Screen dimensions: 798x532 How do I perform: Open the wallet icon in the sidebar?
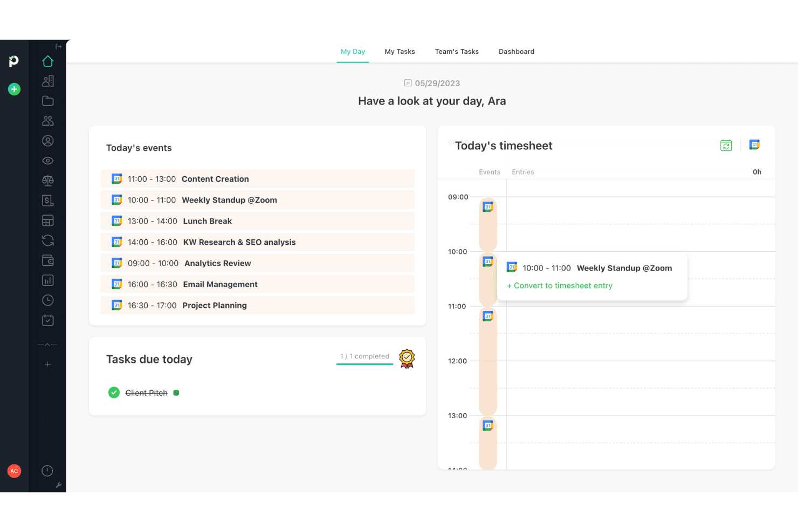coord(48,260)
